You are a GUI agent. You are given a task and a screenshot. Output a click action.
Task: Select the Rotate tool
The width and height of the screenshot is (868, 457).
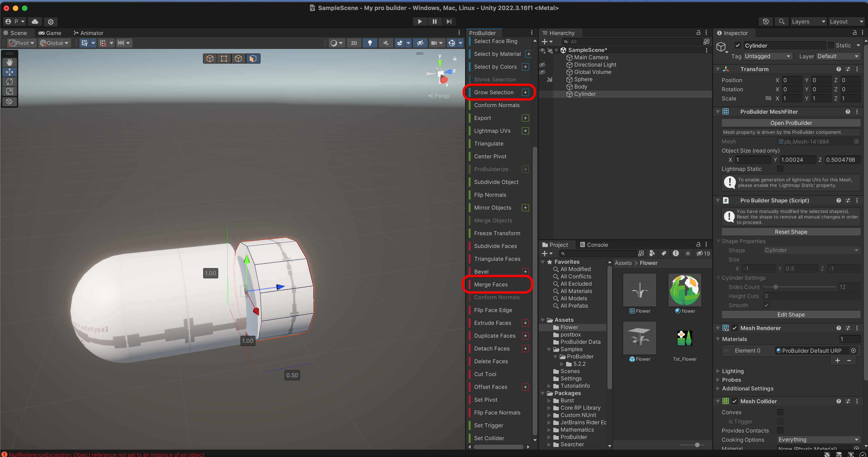click(9, 82)
